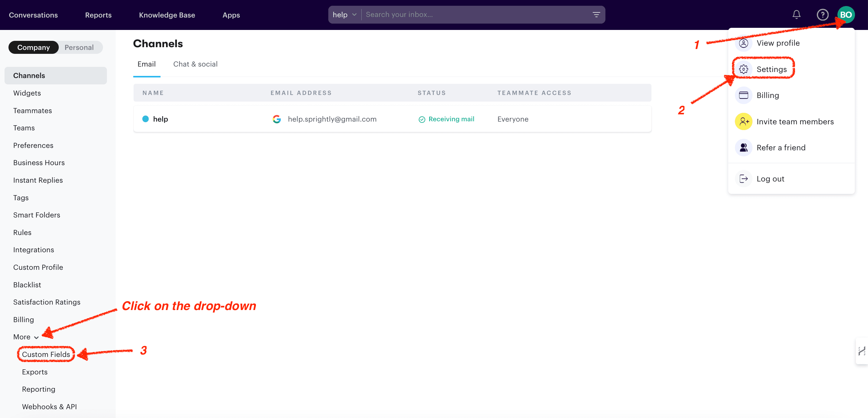The height and width of the screenshot is (418, 868).
Task: Switch to Personal view
Action: [79, 47]
